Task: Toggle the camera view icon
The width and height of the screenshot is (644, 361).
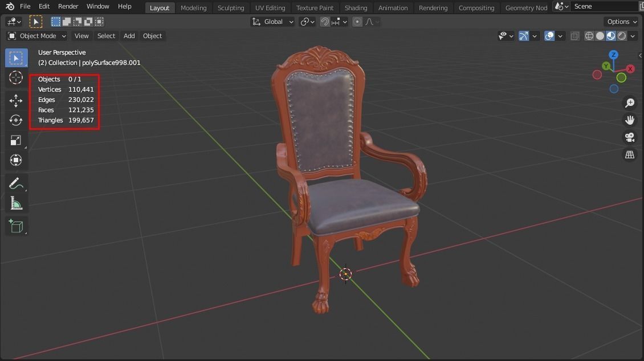Action: point(630,137)
